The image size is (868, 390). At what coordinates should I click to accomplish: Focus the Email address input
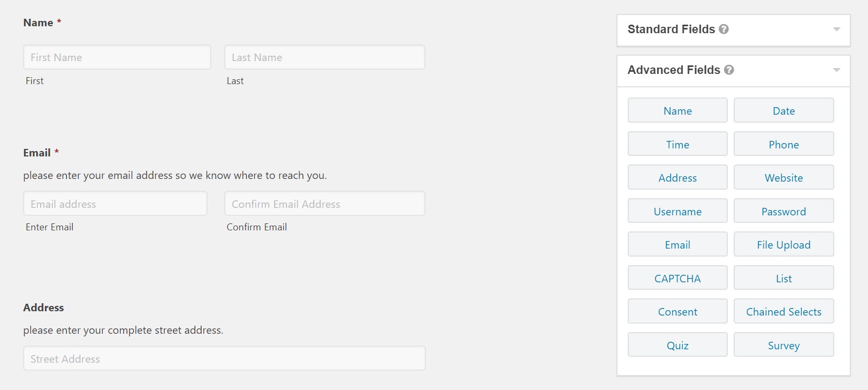tap(115, 204)
